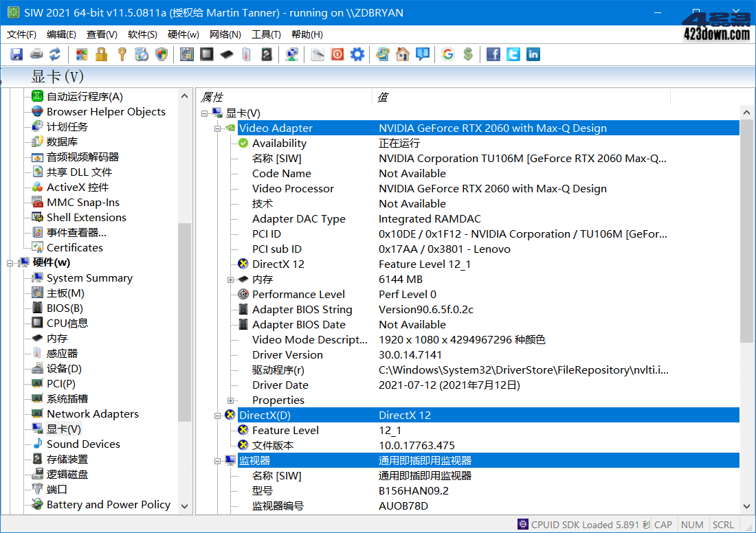Toggle NUM indicator in the status bar
The height and width of the screenshot is (533, 756).
point(692,524)
